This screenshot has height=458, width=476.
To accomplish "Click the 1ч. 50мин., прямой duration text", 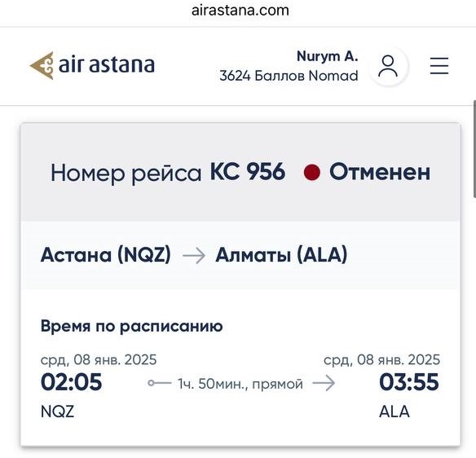I will click(240, 384).
